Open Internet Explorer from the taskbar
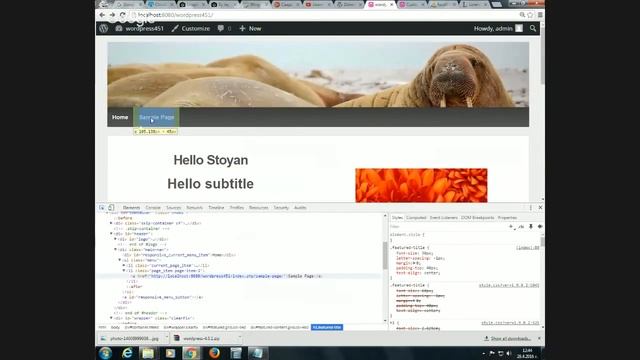 pyautogui.click(x=127, y=353)
